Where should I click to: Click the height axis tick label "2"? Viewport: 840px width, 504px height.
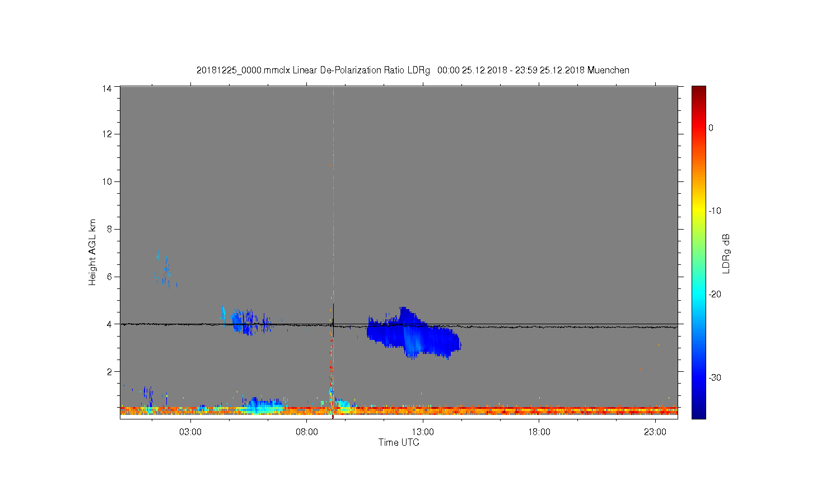click(x=110, y=372)
